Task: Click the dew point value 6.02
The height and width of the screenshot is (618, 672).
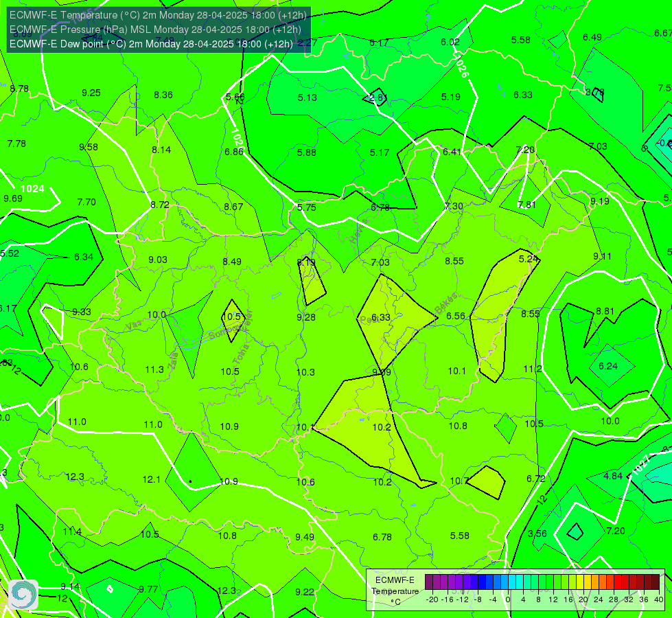Action: click(x=450, y=42)
